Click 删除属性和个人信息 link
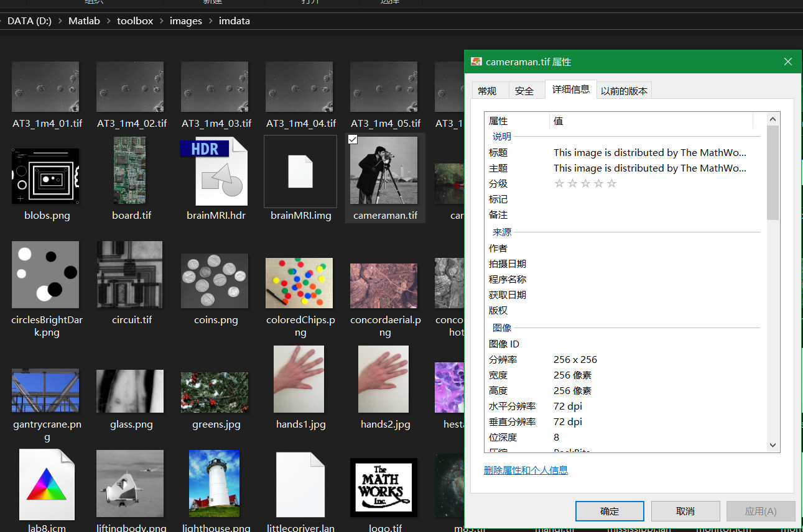Image resolution: width=803 pixels, height=532 pixels. click(526, 470)
